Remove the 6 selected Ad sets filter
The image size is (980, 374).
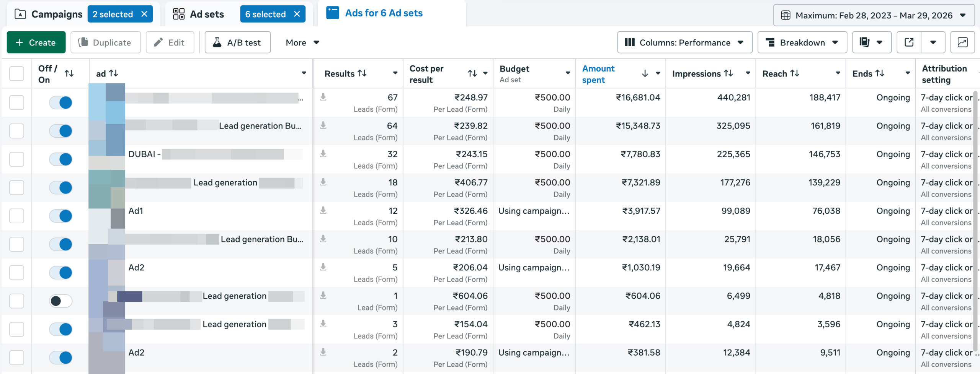(297, 14)
